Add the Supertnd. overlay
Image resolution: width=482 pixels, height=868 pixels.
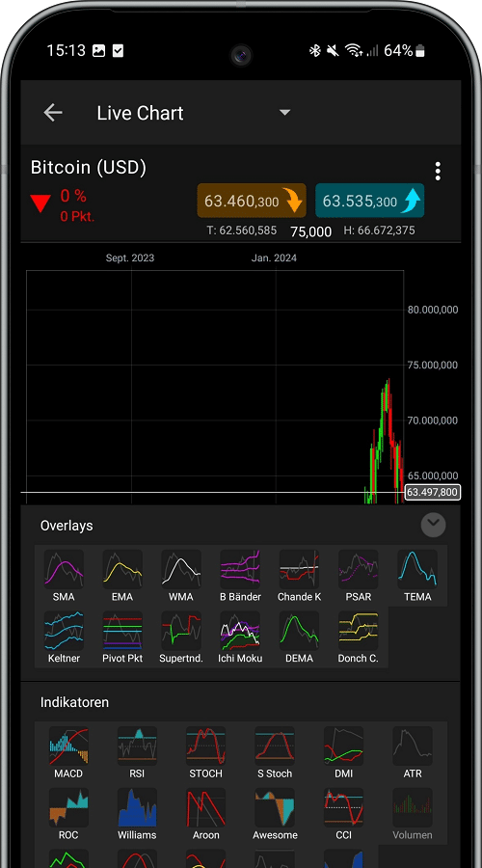tap(181, 637)
